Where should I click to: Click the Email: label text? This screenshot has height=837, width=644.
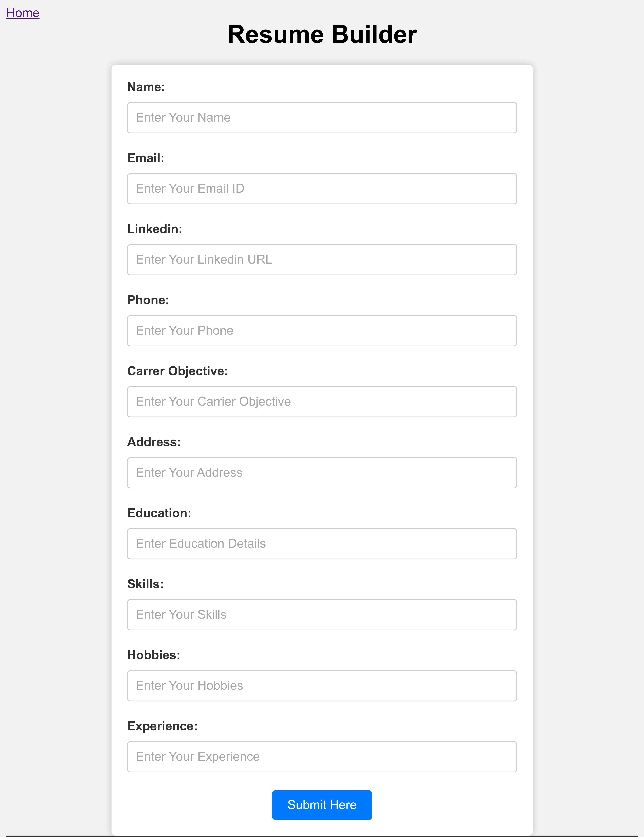click(146, 158)
